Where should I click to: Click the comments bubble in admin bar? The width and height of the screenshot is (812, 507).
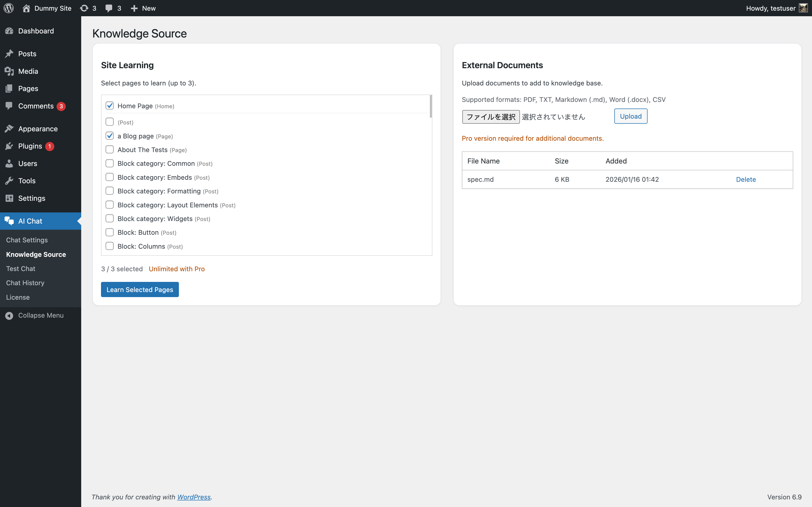[x=109, y=8]
